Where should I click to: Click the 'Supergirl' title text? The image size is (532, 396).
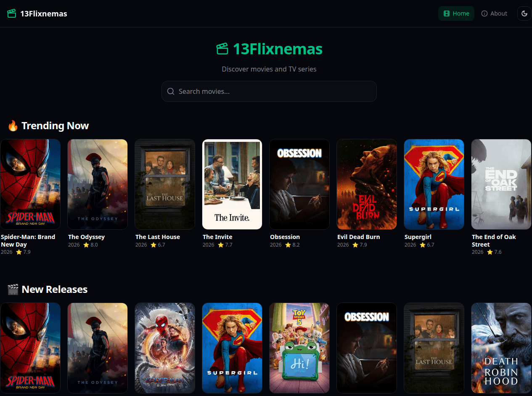[418, 237]
